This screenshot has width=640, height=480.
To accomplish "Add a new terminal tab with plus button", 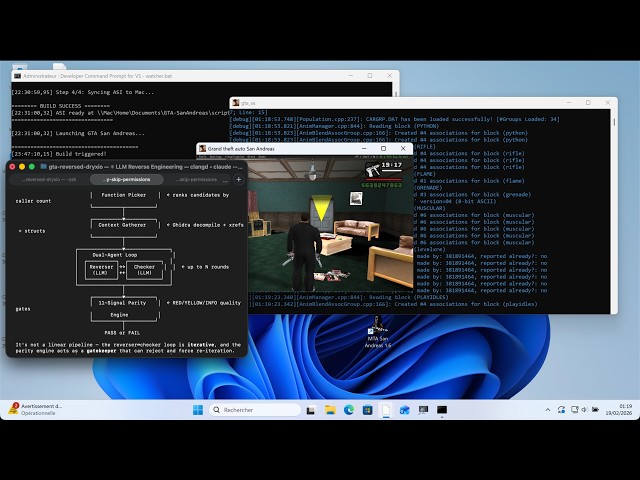I will (239, 180).
